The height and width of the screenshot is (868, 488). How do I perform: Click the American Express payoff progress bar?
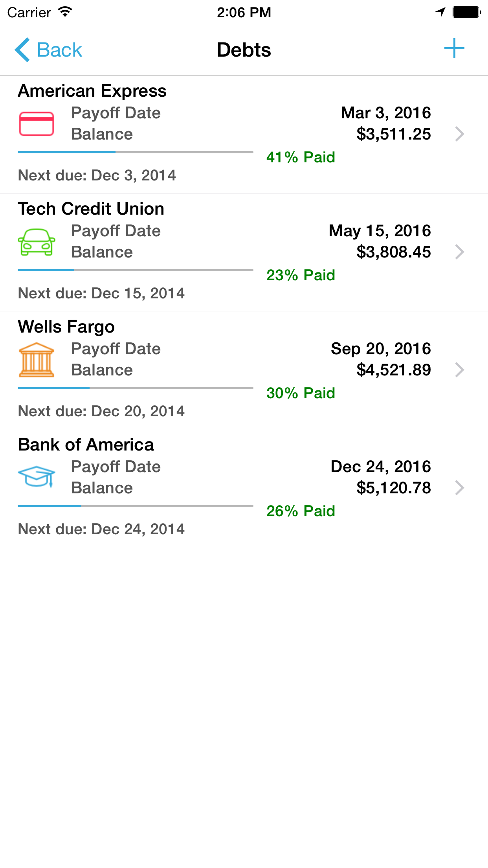[x=136, y=152]
